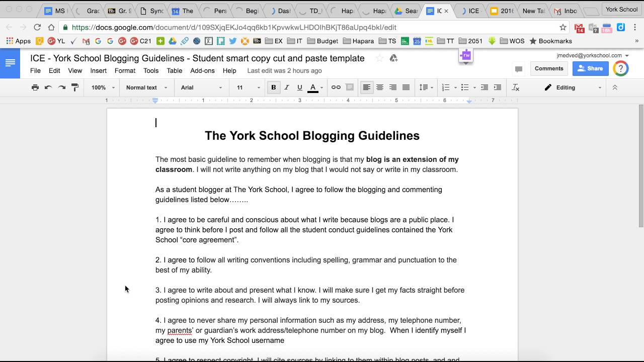This screenshot has width=644, height=362.
Task: Click the document title to rename
Action: pyautogui.click(x=197, y=58)
